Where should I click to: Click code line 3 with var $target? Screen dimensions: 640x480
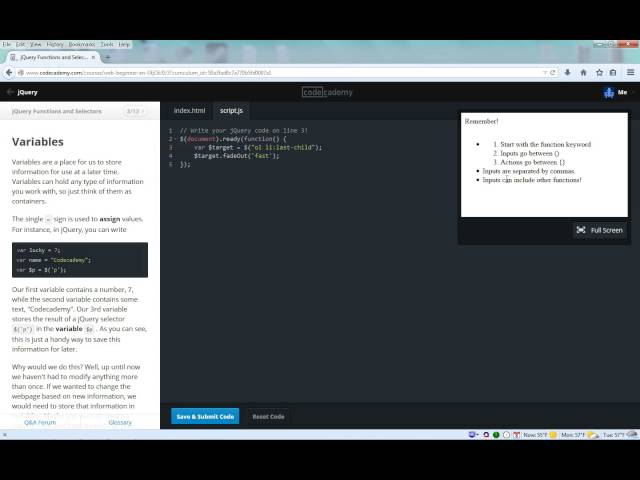pos(258,147)
